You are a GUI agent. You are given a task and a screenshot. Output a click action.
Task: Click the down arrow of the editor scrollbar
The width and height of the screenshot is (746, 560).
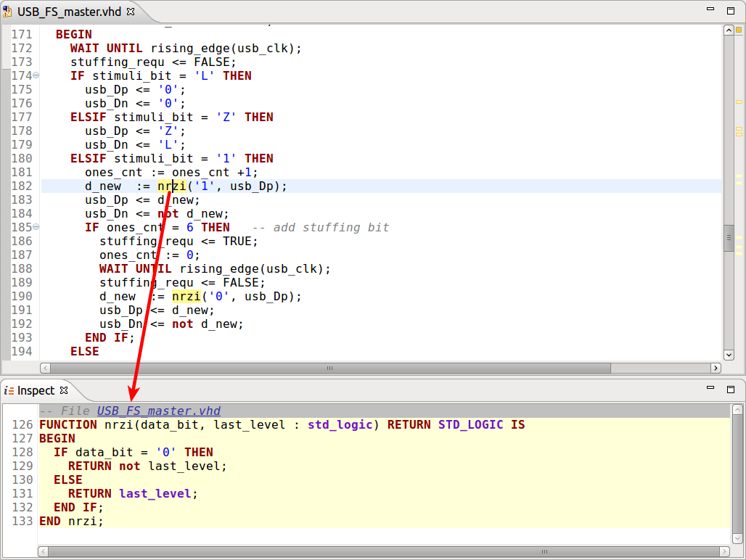pos(729,355)
